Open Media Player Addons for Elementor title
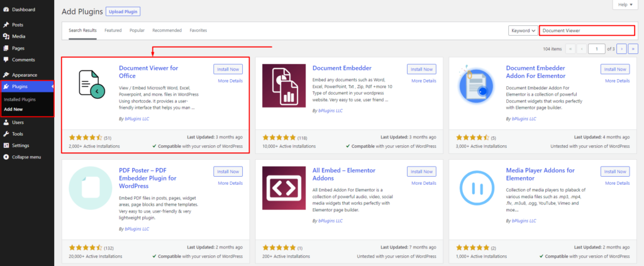 coord(540,174)
